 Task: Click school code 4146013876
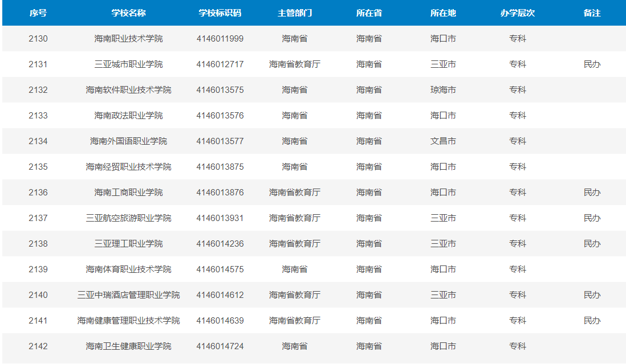220,193
